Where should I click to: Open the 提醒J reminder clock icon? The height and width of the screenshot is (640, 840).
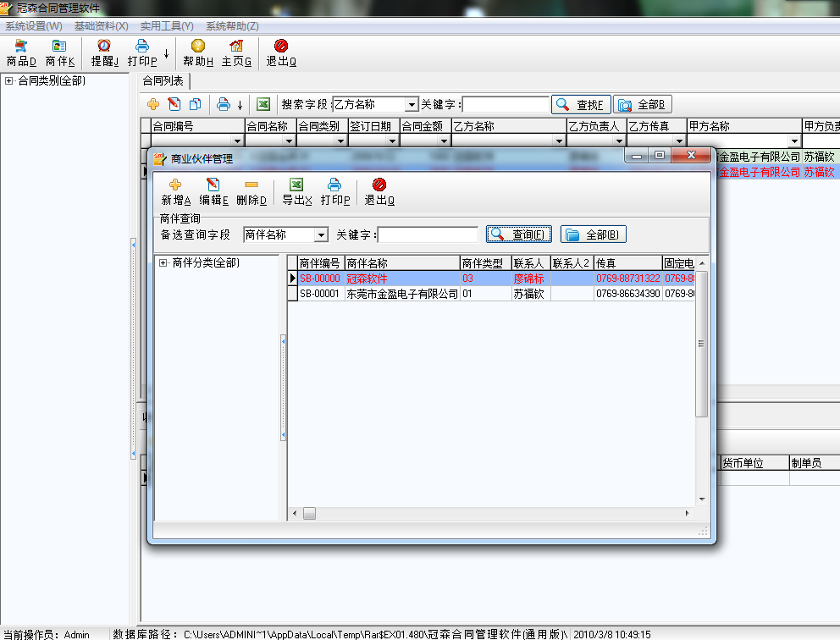tap(104, 46)
